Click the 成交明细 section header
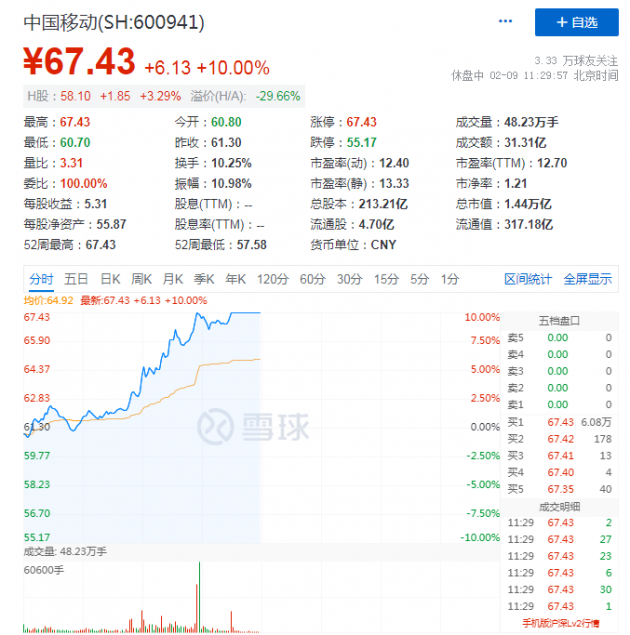Image resolution: width=630 pixels, height=635 pixels. pyautogui.click(x=559, y=507)
